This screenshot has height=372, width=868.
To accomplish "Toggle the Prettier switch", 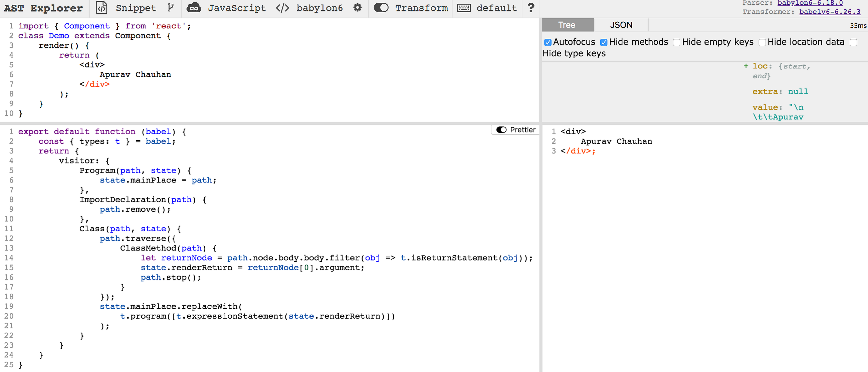I will tap(501, 130).
